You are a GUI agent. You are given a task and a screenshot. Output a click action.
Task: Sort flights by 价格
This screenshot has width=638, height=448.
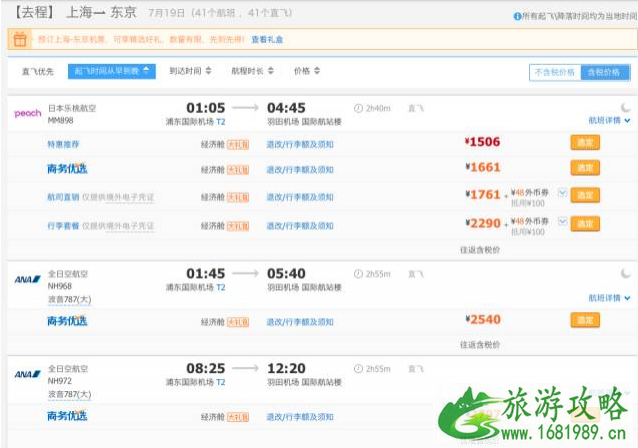(307, 71)
